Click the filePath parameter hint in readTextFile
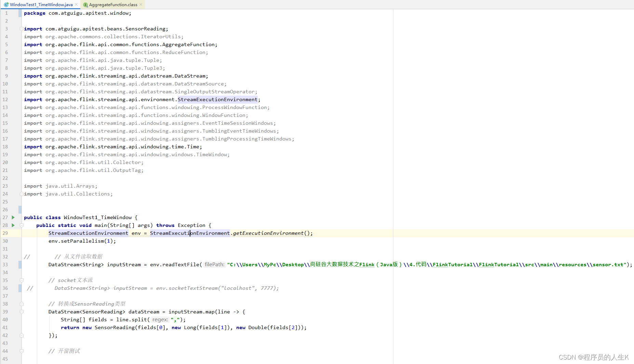The height and width of the screenshot is (364, 634). pos(215,265)
